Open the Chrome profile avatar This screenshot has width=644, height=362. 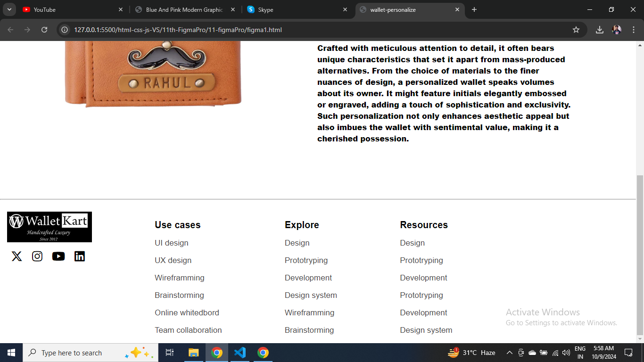[617, 30]
